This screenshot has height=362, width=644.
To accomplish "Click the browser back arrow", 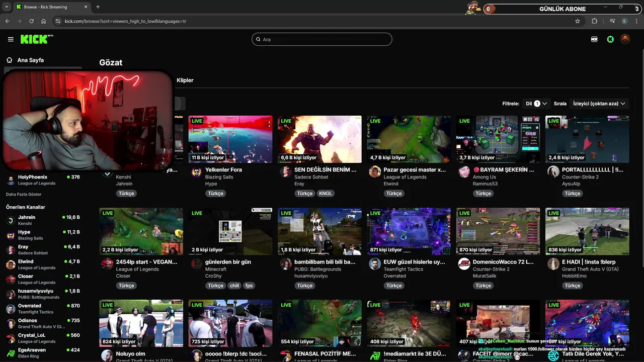I will [8, 21].
